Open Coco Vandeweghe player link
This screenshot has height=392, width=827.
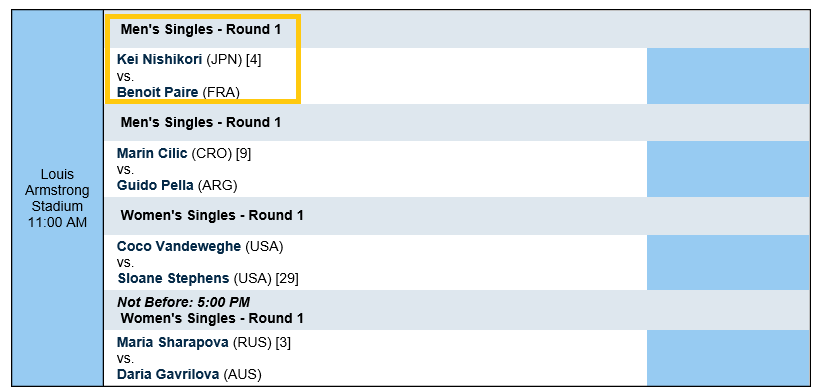(179, 246)
